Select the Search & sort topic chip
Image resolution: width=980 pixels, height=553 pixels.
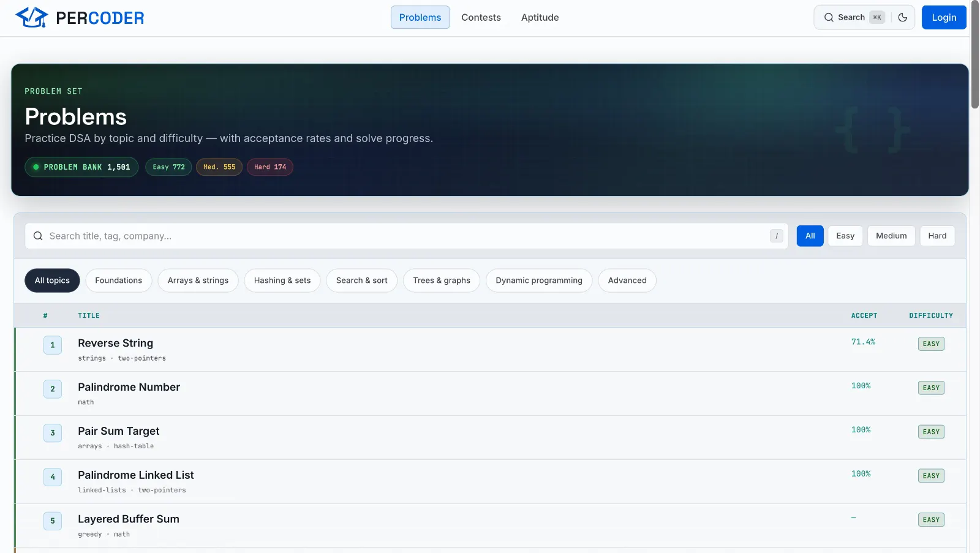(x=362, y=280)
